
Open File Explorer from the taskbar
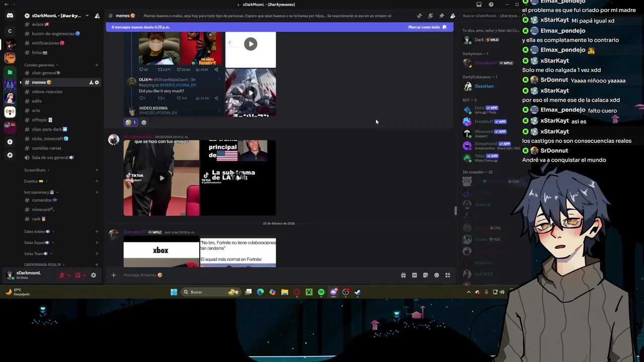(285, 292)
